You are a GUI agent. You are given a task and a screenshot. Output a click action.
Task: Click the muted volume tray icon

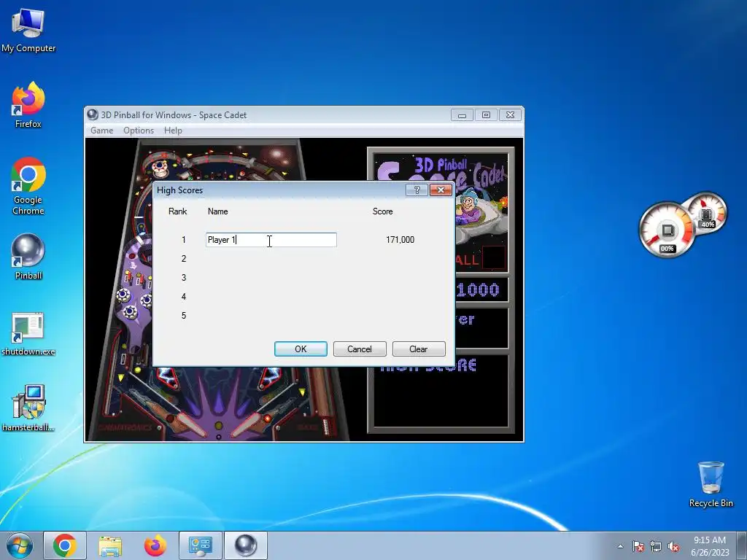click(673, 546)
